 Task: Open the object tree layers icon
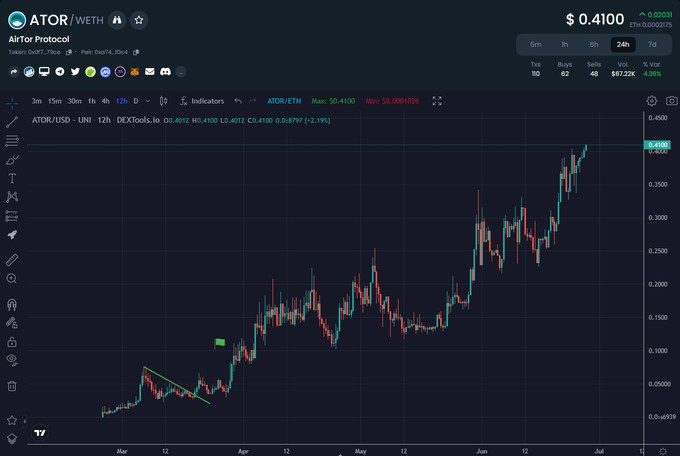click(x=12, y=439)
